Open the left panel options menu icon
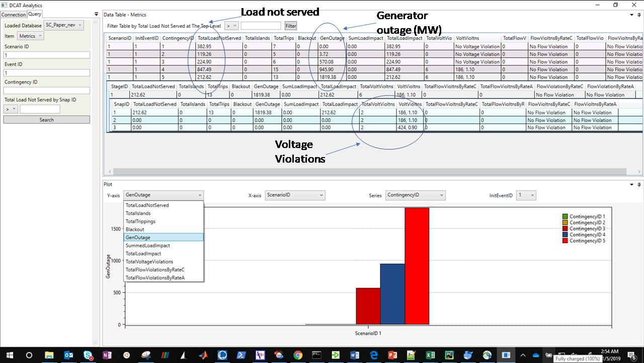 click(x=96, y=14)
